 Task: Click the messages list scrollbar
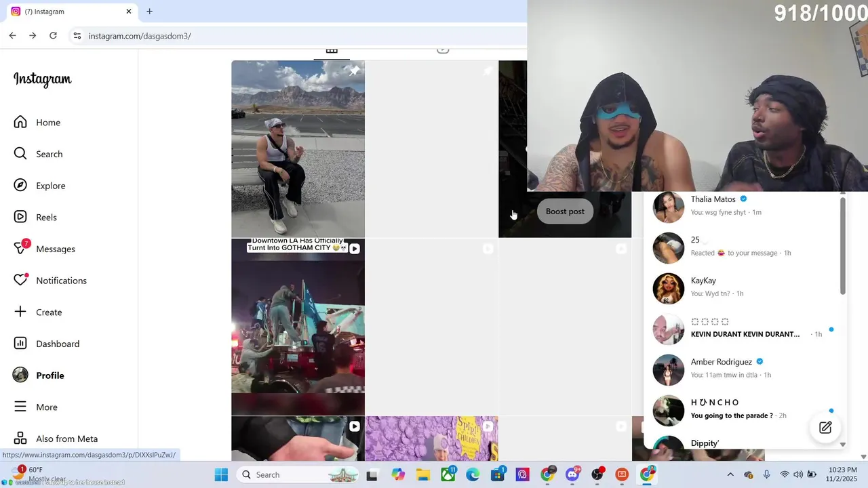[843, 247]
